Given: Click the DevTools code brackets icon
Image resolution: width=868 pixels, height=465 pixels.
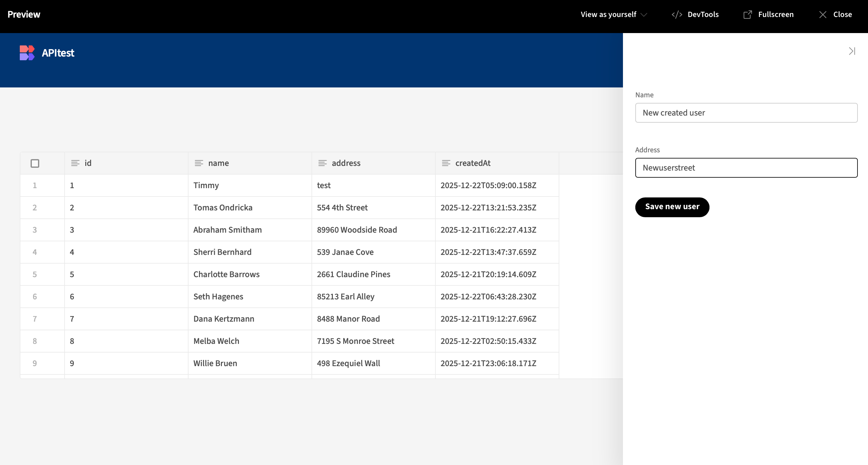Looking at the screenshot, I should coord(677,15).
